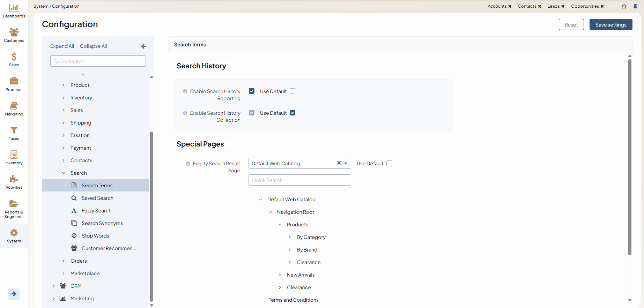Screen dimensions: 644x308
Task: Click the Sales dollar icon
Action: click(x=14, y=57)
